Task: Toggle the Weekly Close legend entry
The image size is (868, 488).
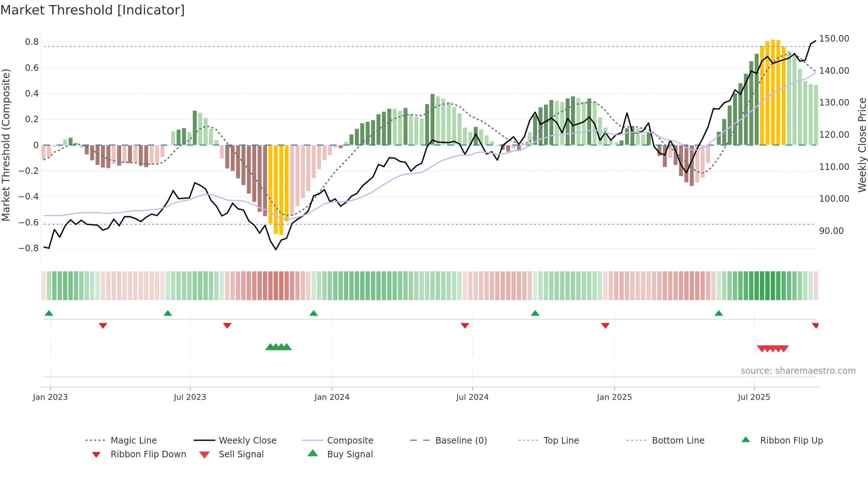Action: click(235, 440)
